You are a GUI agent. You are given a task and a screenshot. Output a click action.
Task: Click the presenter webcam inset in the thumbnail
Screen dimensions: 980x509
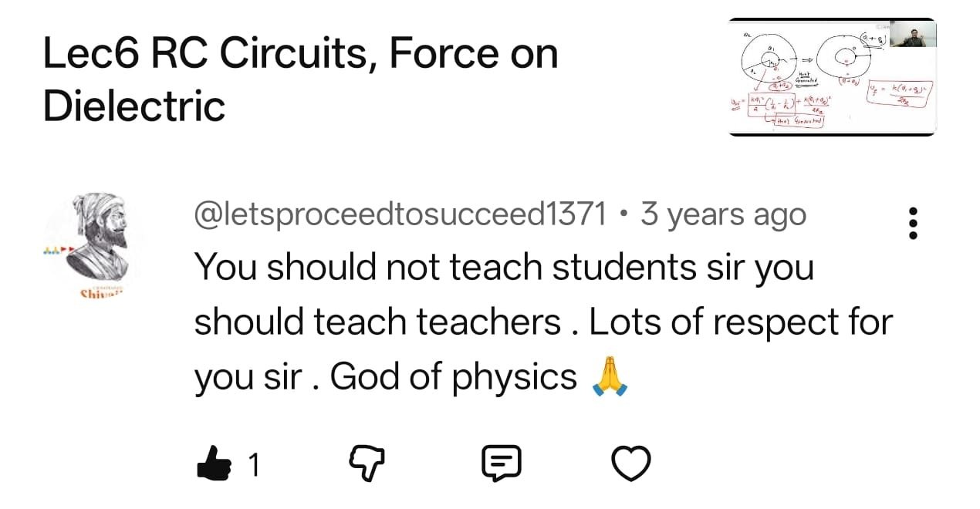pos(913,33)
